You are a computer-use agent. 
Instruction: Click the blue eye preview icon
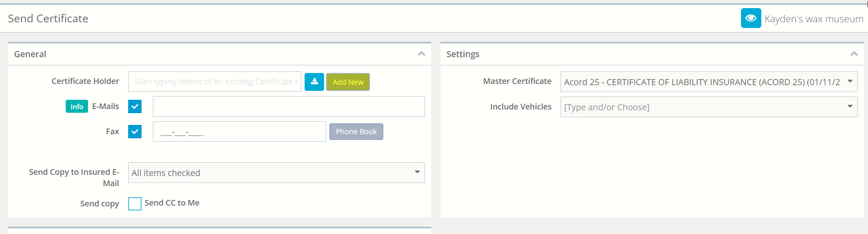[751, 18]
